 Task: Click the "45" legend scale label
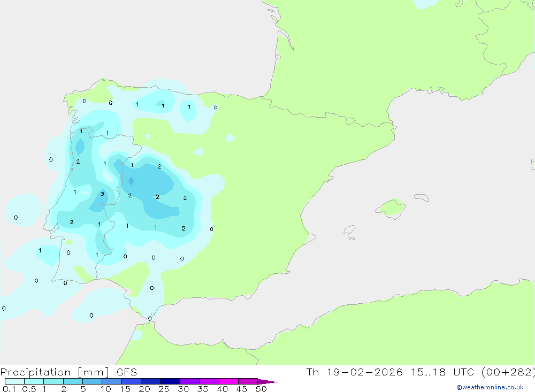[242, 389]
